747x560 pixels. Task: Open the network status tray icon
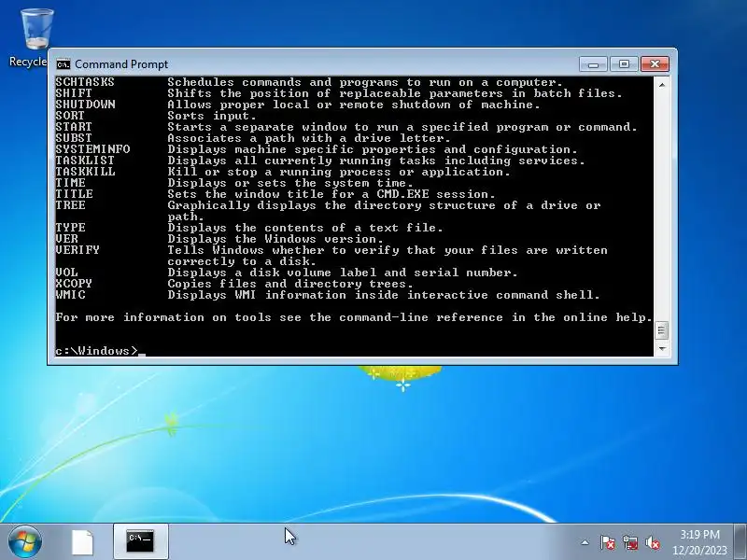(x=629, y=542)
